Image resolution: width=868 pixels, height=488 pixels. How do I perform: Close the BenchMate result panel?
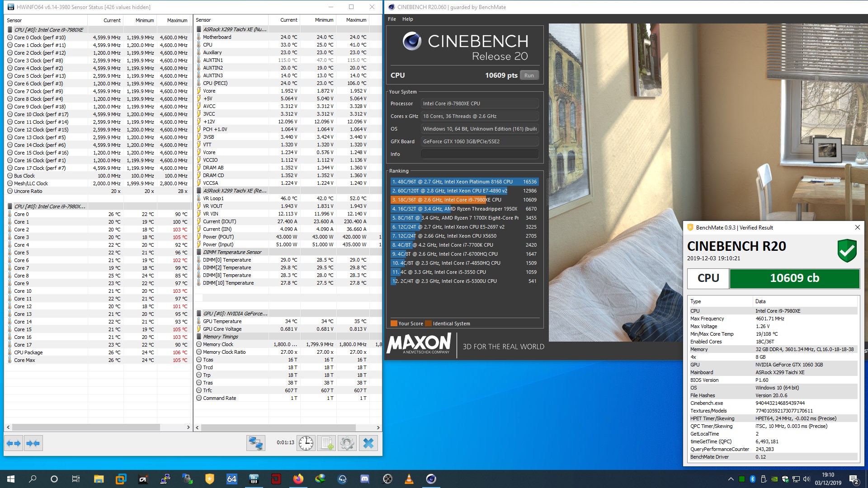pos(857,227)
